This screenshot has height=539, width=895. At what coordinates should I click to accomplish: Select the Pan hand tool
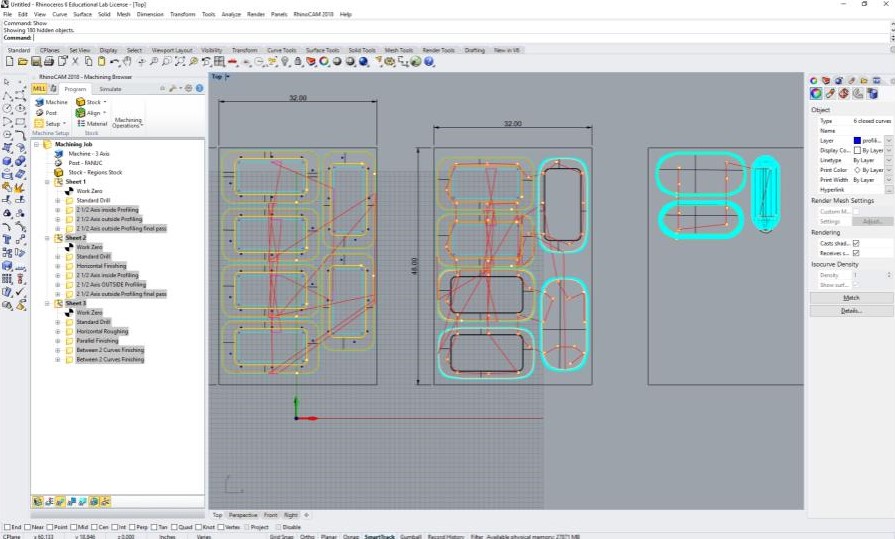pyautogui.click(x=127, y=61)
